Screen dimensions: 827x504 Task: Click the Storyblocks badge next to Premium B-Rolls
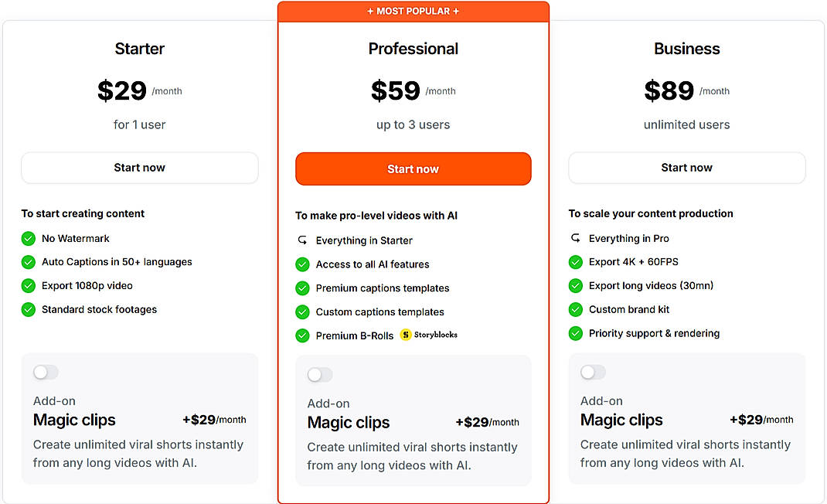tap(428, 335)
